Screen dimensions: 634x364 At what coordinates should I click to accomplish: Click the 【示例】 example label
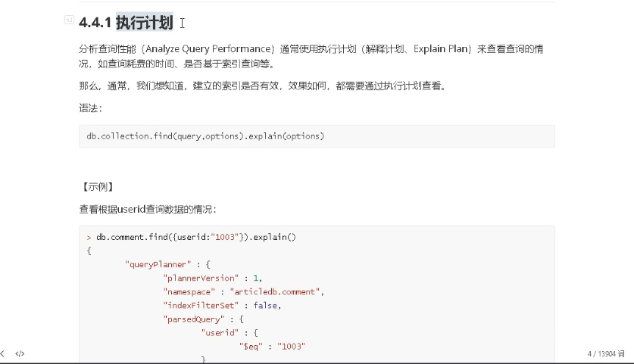tap(98, 187)
